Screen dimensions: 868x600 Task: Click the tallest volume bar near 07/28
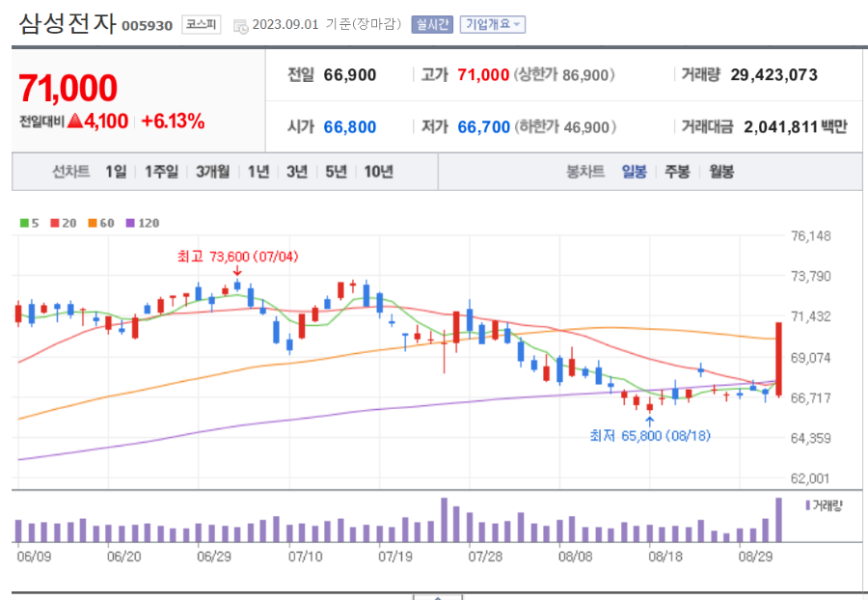[444, 520]
